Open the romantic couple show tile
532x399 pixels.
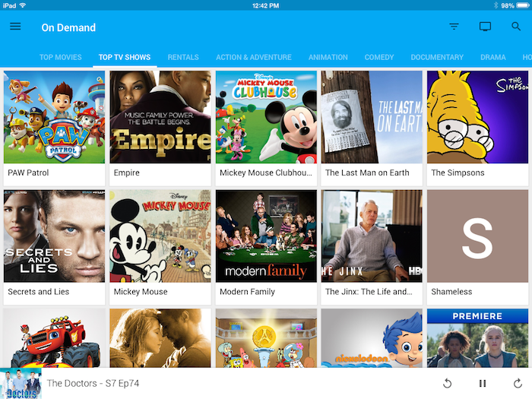160,338
